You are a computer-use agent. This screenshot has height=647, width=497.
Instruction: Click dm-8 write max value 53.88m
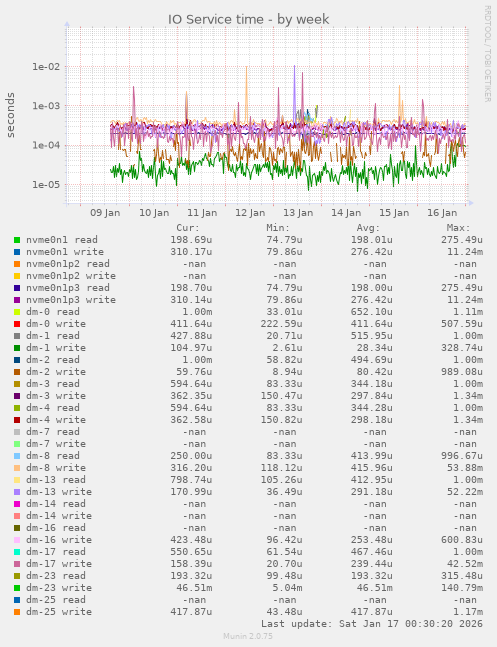[465, 468]
